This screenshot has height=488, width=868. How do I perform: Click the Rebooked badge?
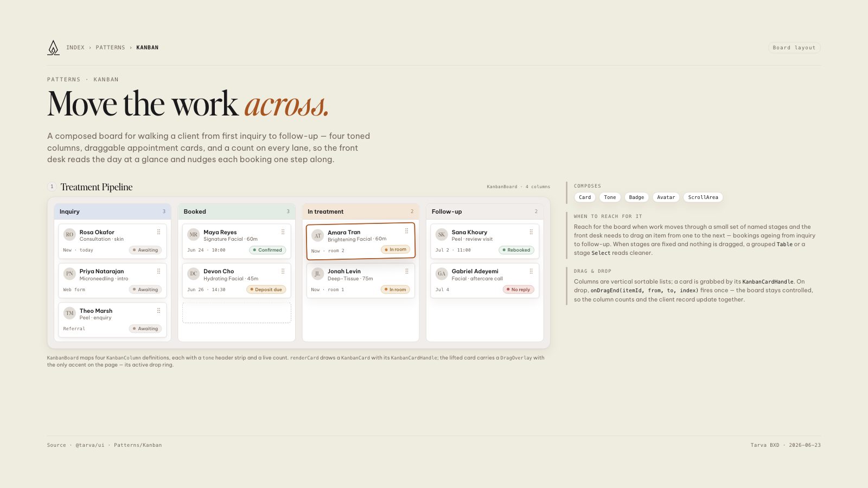(x=516, y=250)
